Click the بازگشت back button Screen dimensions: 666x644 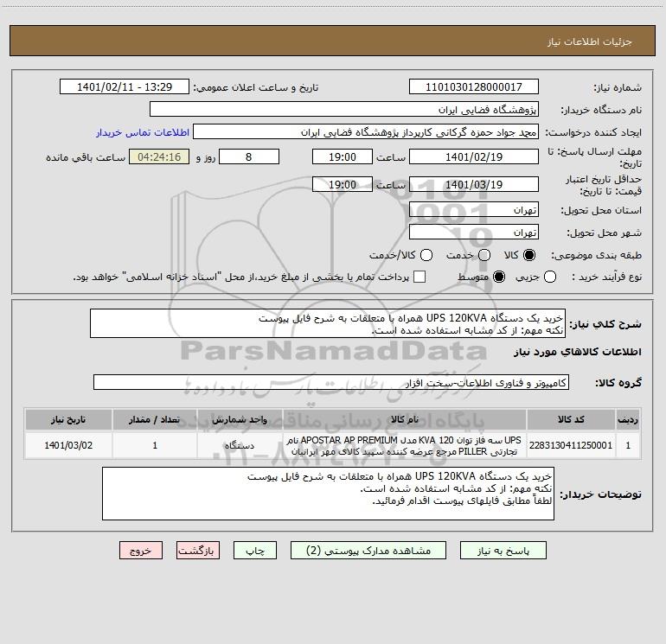pos(198,551)
